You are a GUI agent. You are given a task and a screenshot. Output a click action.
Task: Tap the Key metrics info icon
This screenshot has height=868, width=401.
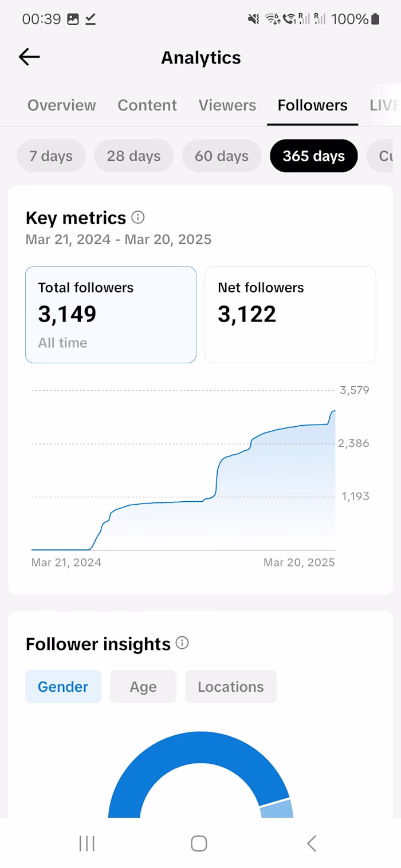138,217
